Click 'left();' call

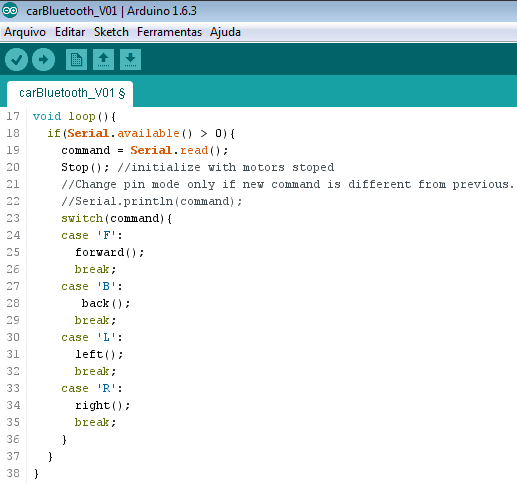coord(99,354)
